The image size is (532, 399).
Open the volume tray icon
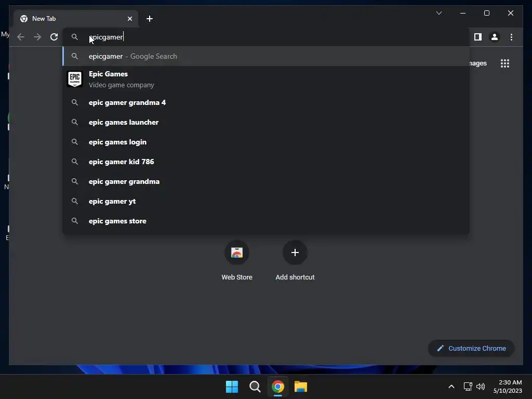click(481, 387)
